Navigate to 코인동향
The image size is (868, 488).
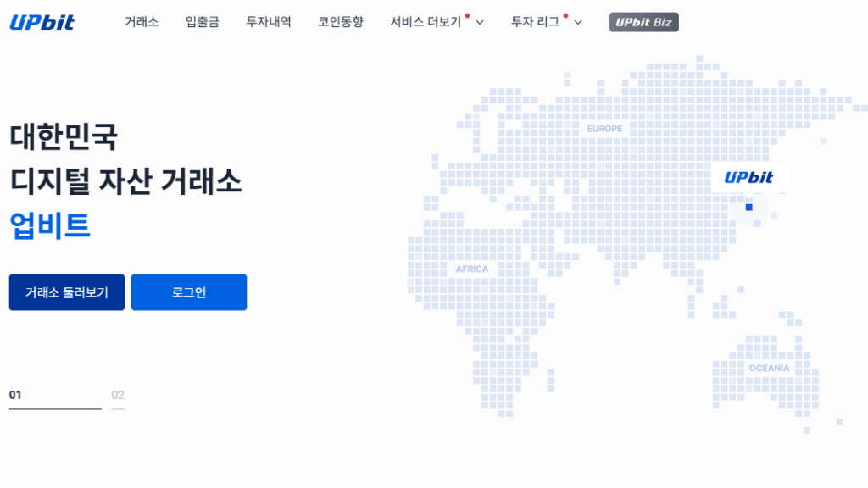tap(341, 22)
